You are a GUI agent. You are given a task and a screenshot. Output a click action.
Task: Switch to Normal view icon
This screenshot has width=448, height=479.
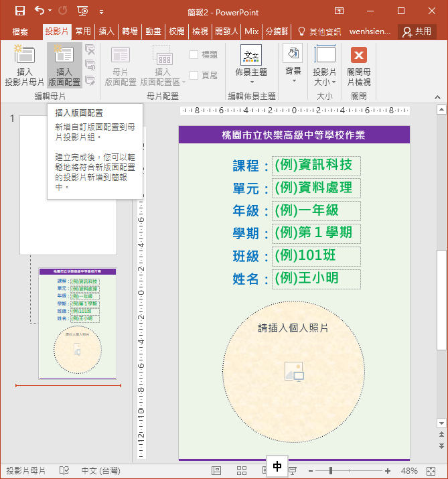click(216, 470)
